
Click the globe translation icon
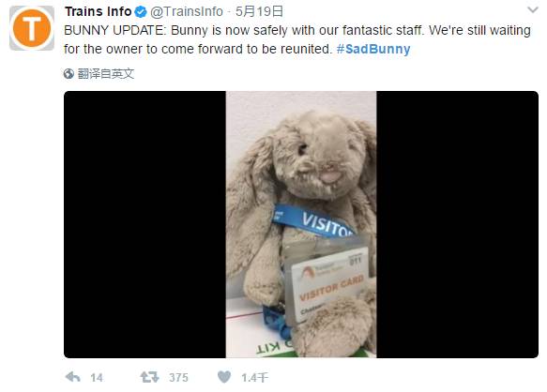68,73
